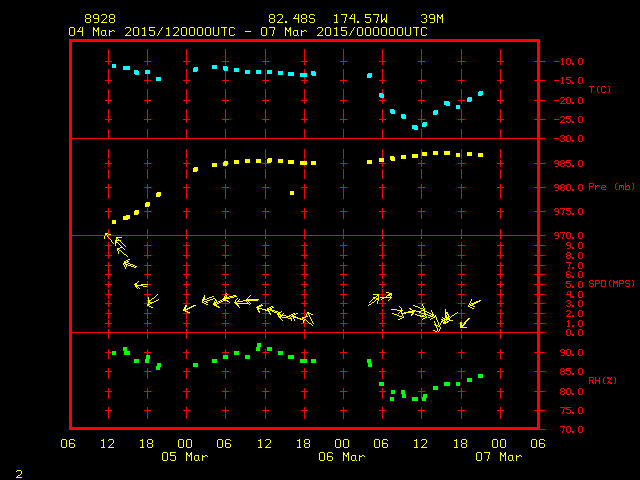This screenshot has height=480, width=640.
Task: Click the 970.0 pressure tick label
Action: [562, 235]
